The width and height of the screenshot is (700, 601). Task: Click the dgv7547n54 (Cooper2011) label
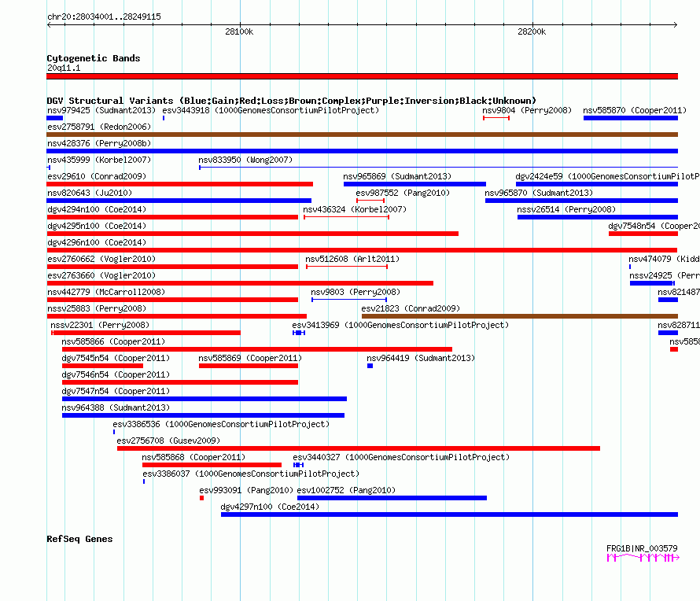point(116,391)
